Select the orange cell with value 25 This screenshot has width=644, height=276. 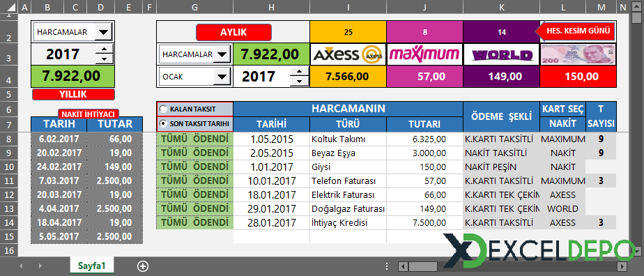point(348,32)
